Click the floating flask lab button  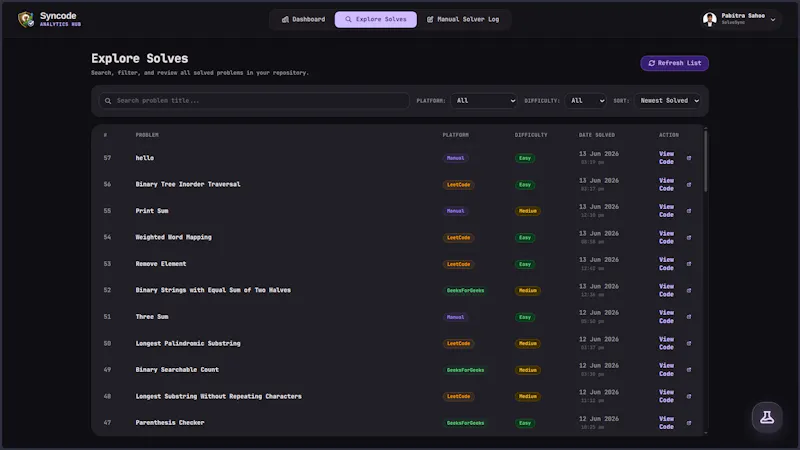[767, 417]
